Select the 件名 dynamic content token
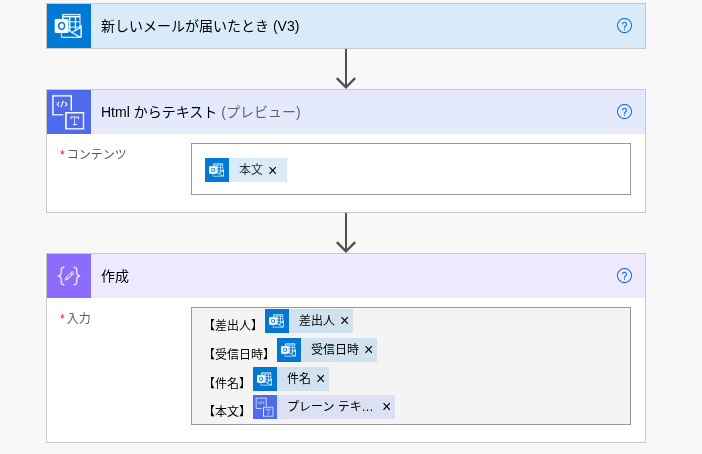The height and width of the screenshot is (454, 702). [298, 379]
